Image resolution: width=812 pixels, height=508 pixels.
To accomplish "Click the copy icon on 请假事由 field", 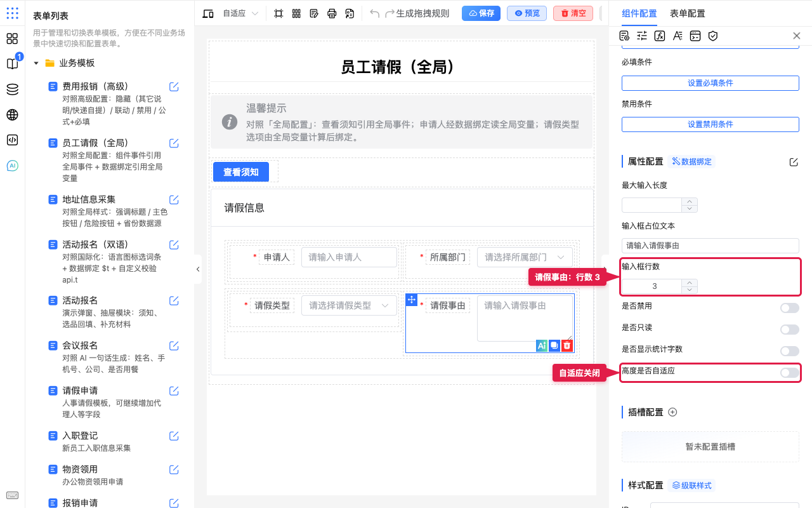I will (554, 345).
